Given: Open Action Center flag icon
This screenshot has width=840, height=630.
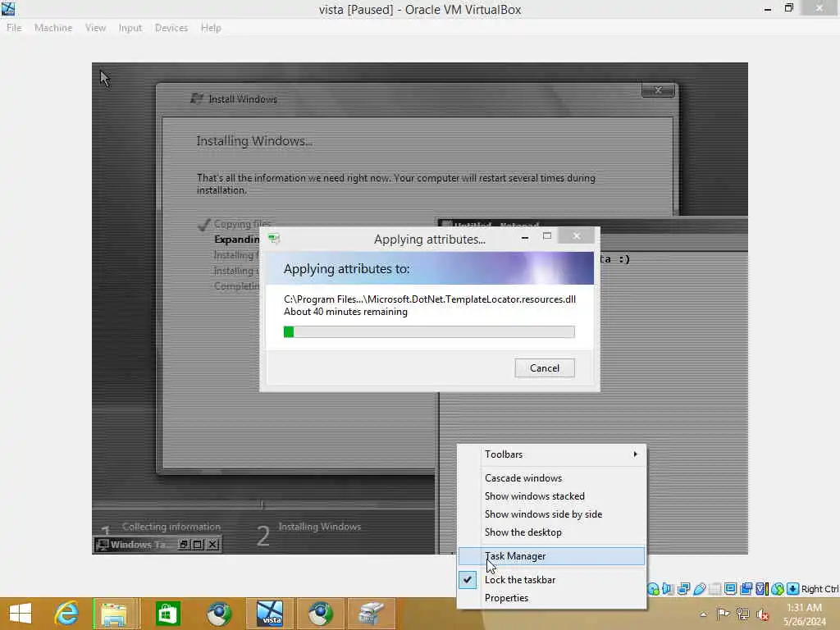Looking at the screenshot, I should coord(723,614).
